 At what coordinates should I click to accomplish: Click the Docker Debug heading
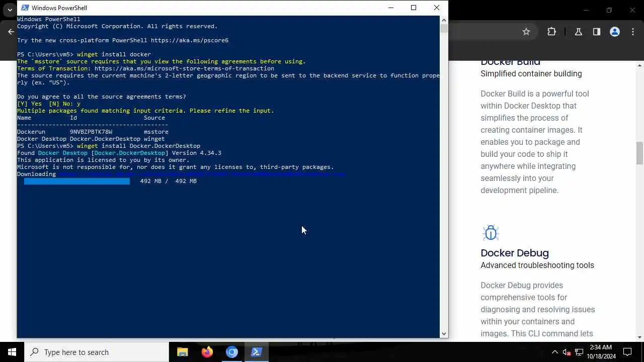click(515, 253)
